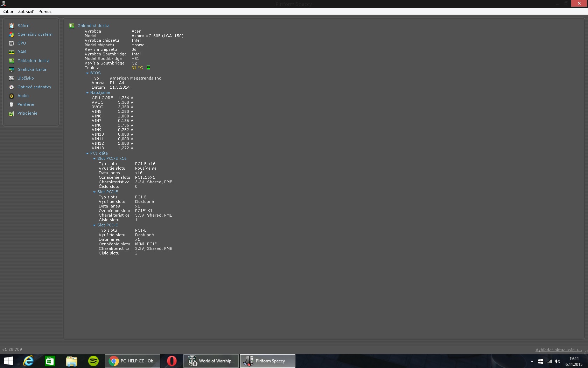The image size is (588, 368).
Task: Select the Grafická karta section label
Action: pos(32,69)
